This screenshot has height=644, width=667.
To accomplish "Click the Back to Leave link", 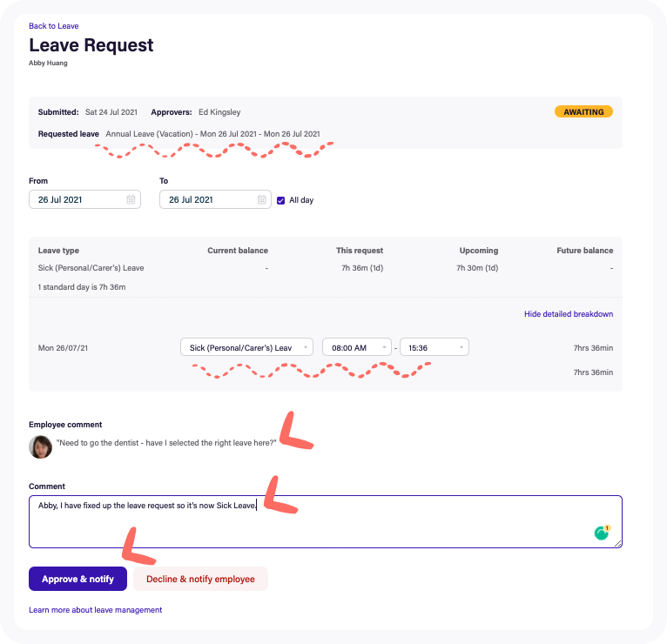I will coord(54,26).
